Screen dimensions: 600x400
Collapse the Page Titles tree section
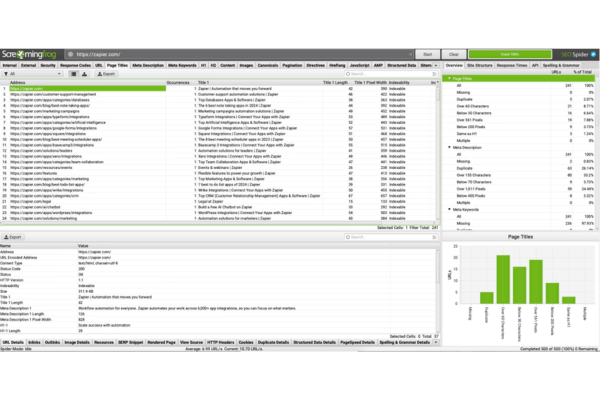point(449,78)
